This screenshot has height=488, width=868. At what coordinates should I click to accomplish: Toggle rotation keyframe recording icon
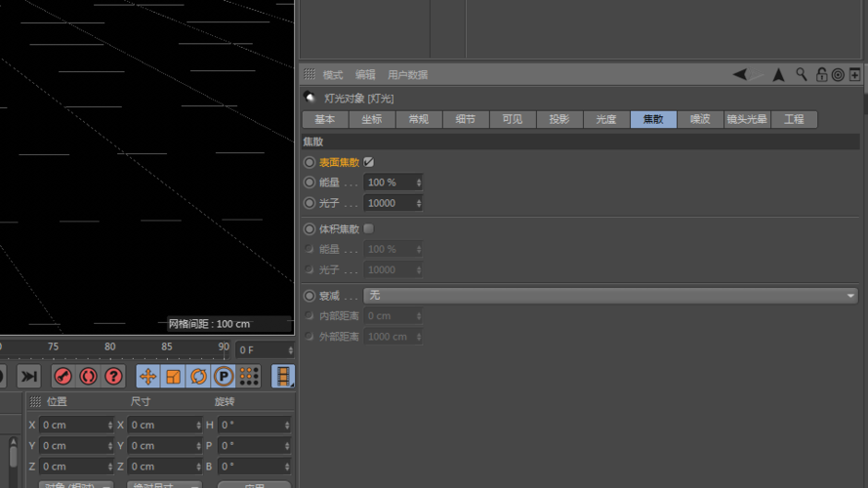pyautogui.click(x=198, y=376)
